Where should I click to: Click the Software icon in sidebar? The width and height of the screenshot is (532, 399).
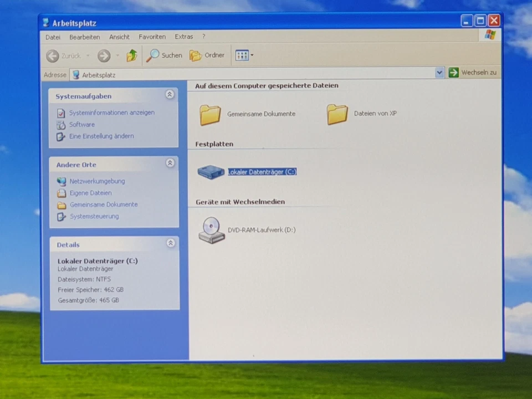click(61, 125)
